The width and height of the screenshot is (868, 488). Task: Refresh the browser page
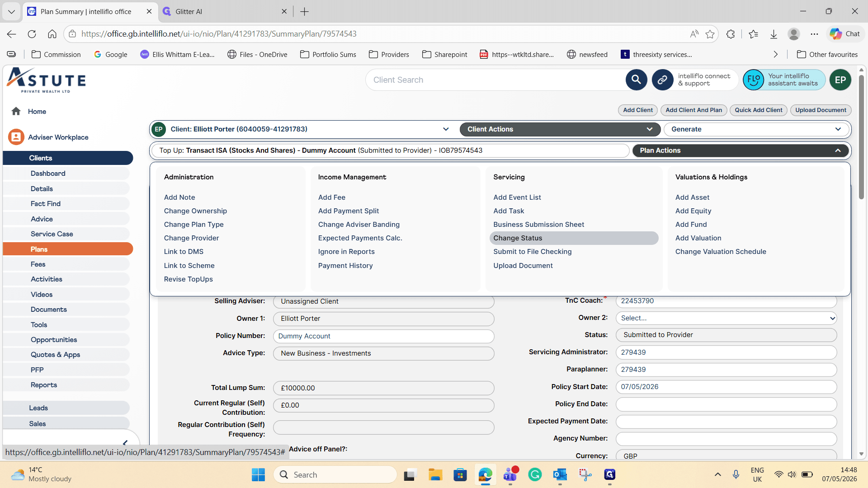click(32, 34)
